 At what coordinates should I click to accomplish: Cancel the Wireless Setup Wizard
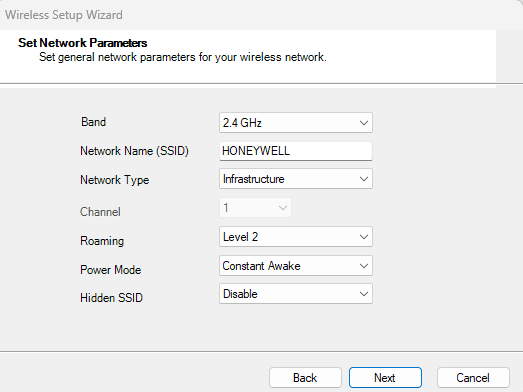(x=473, y=378)
